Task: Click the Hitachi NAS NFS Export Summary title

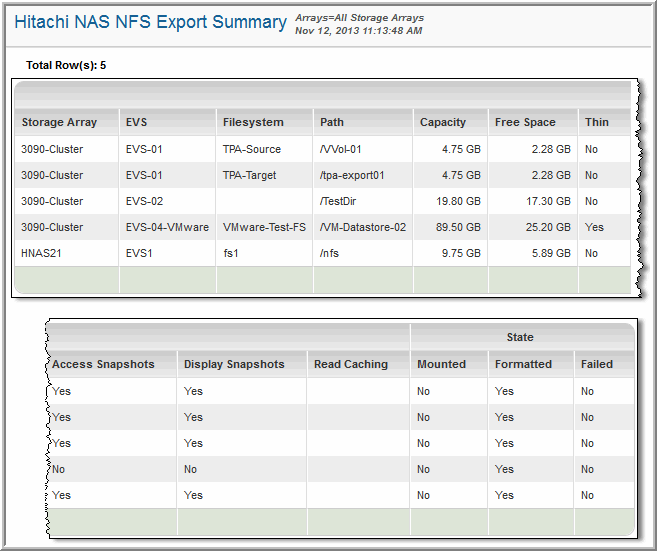Action: tap(151, 22)
